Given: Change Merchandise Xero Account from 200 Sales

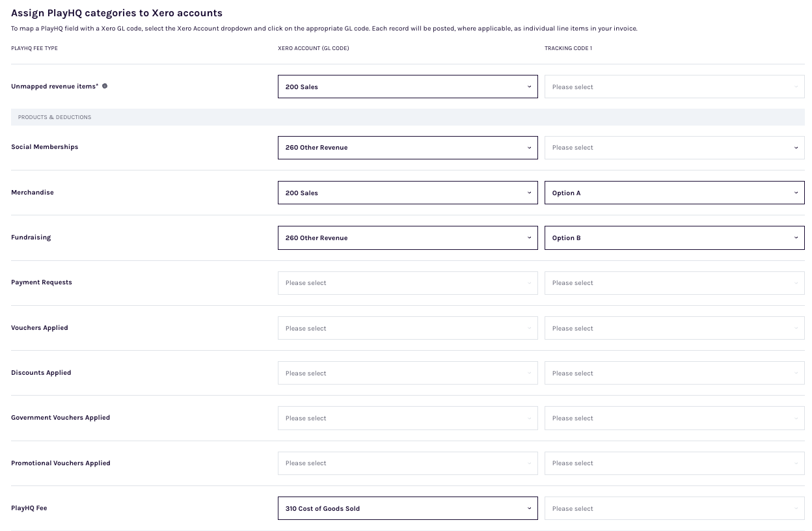Looking at the screenshot, I should click(x=407, y=193).
